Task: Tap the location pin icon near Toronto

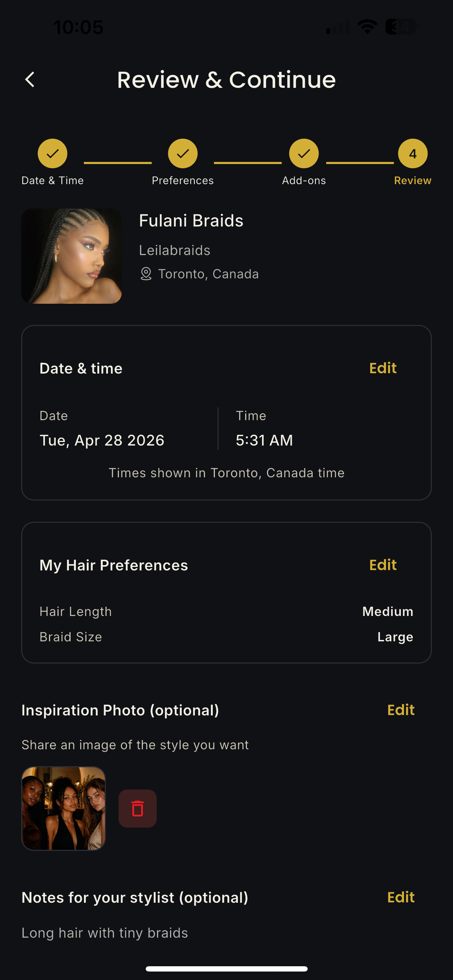Action: coord(146,274)
